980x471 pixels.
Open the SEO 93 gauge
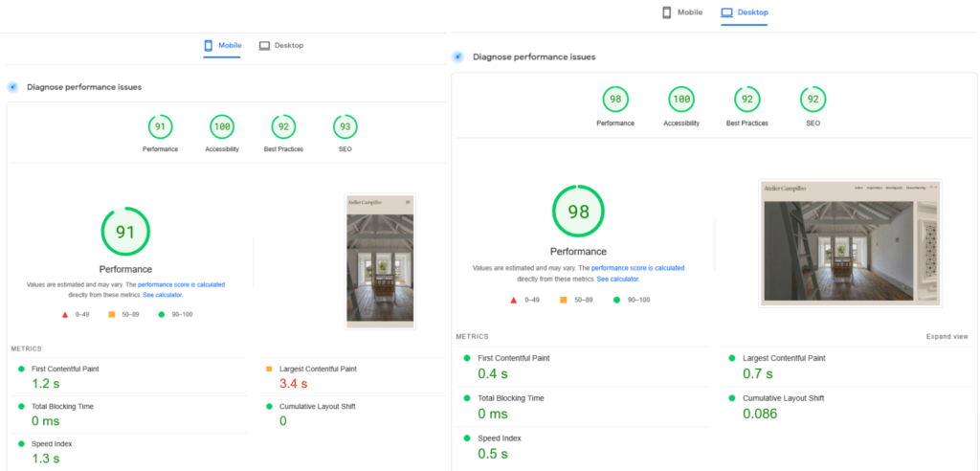tap(345, 127)
